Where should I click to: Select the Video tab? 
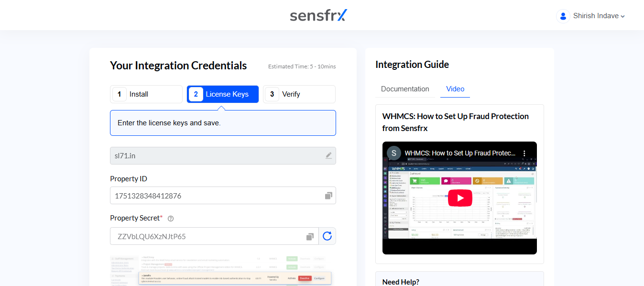pos(455,89)
